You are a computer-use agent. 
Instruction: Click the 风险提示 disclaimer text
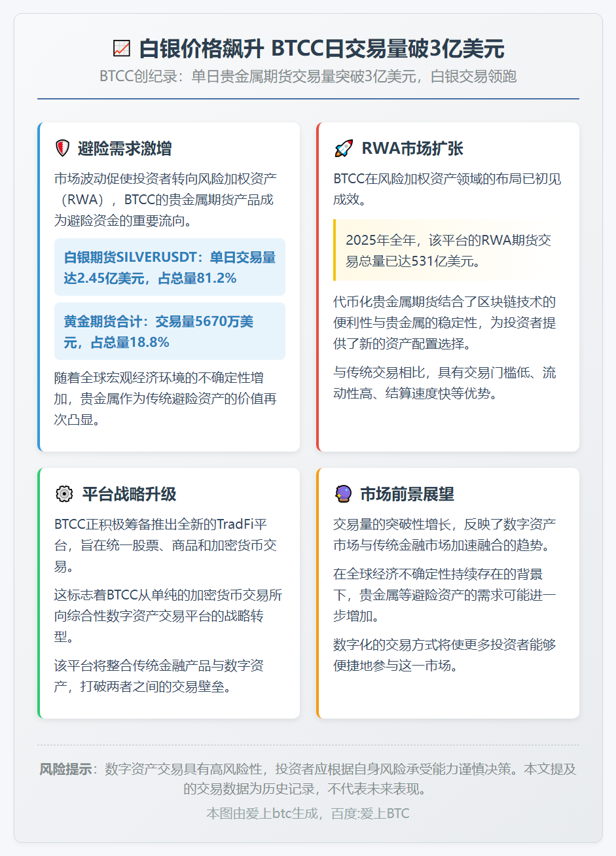[x=308, y=779]
